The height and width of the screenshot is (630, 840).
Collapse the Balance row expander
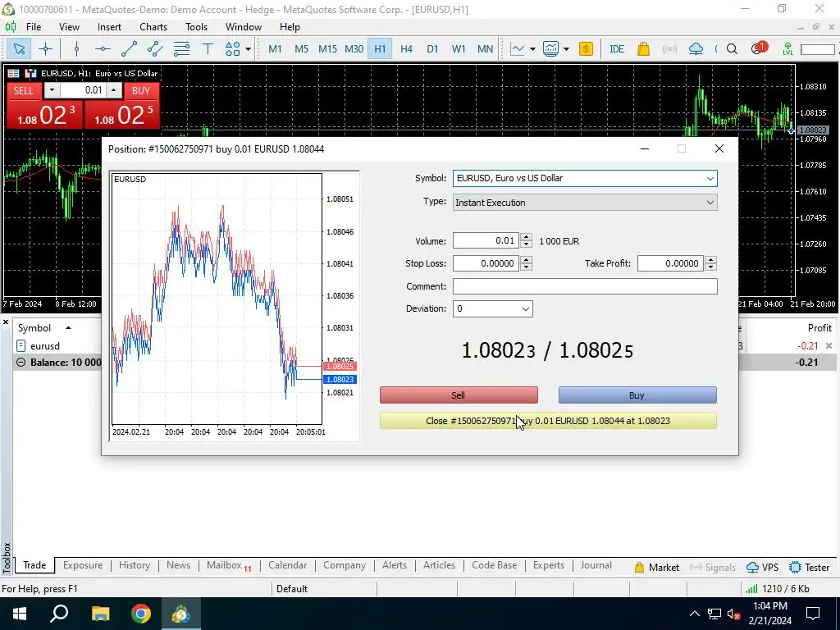(21, 363)
